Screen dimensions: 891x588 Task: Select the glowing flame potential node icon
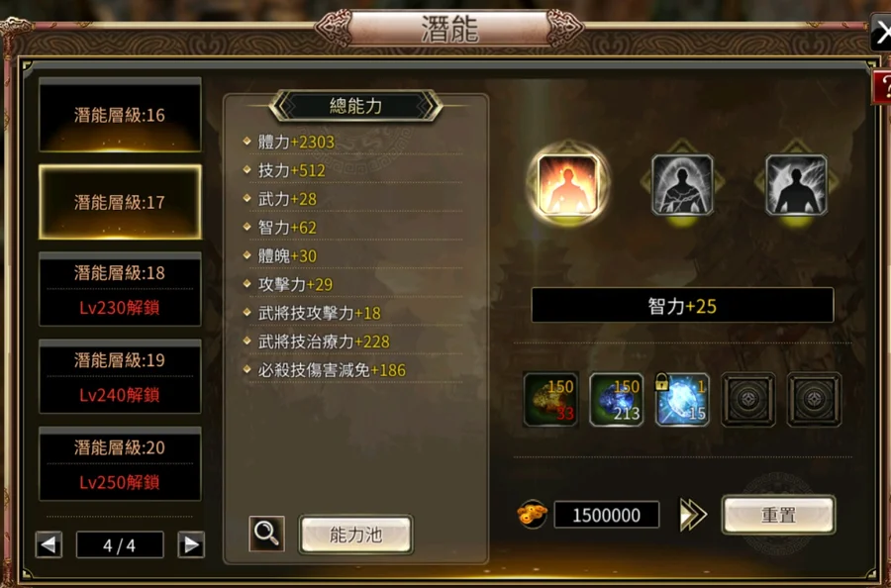pyautogui.click(x=567, y=185)
